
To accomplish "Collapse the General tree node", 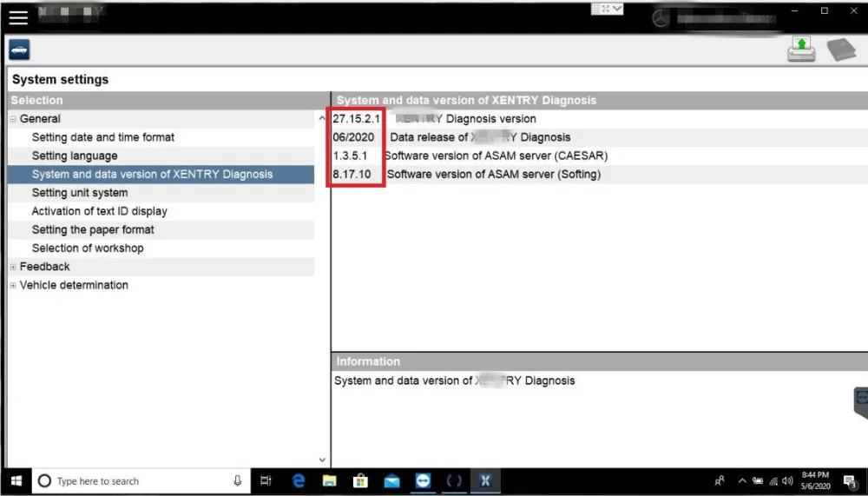I will click(x=13, y=119).
